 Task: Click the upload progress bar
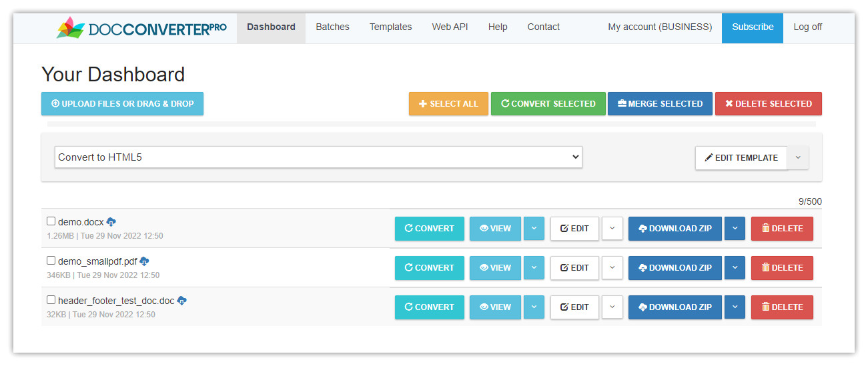432,124
